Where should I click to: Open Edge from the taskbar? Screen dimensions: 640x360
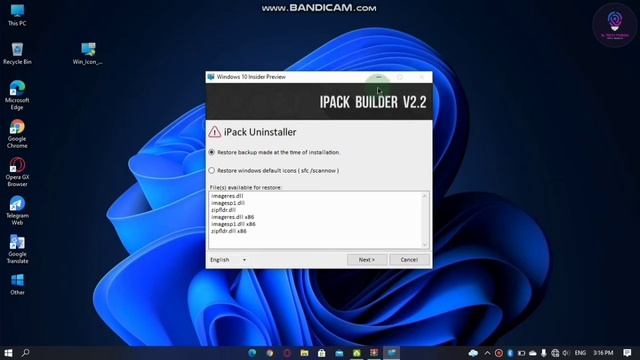coord(252,353)
